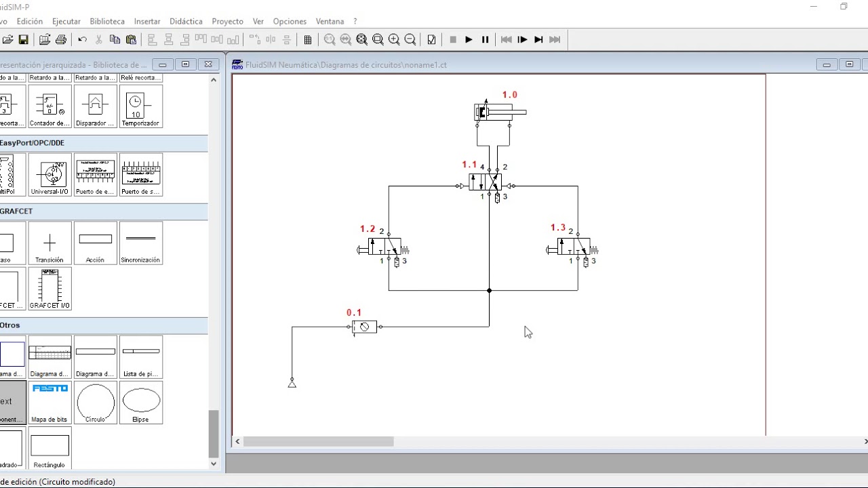
Task: Zoom out with the minus magnifier icon
Action: pos(410,39)
